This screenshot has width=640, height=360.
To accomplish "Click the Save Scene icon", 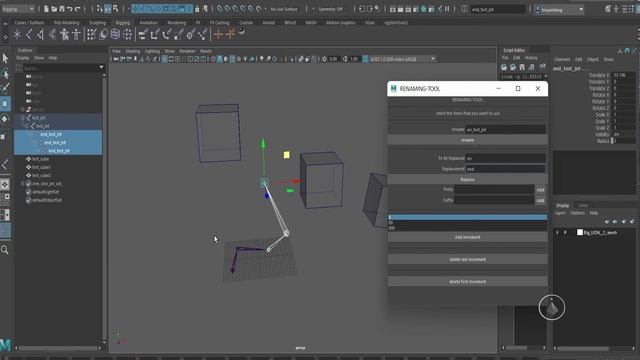I will [62, 9].
